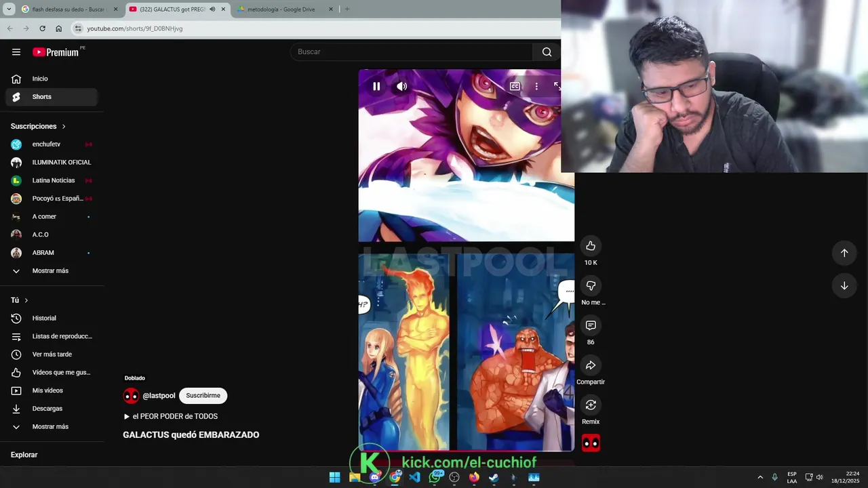This screenshot has width=868, height=488.
Task: Click the @lastpool channel name
Action: tap(159, 396)
